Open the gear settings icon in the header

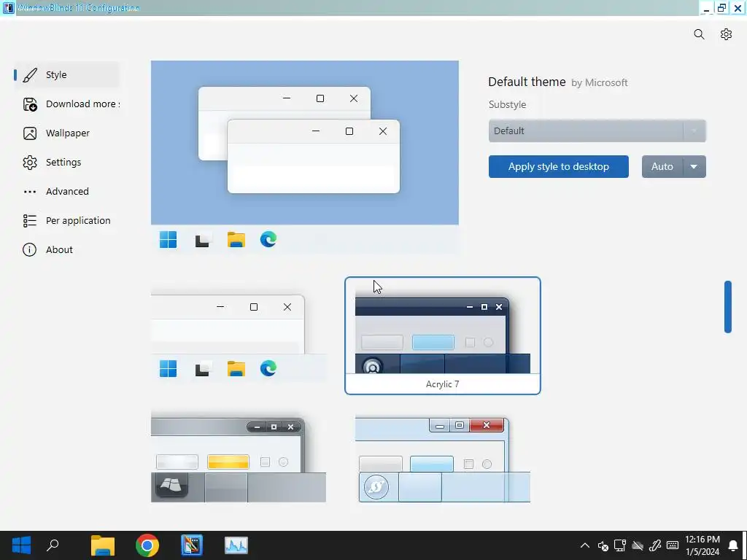click(x=726, y=34)
